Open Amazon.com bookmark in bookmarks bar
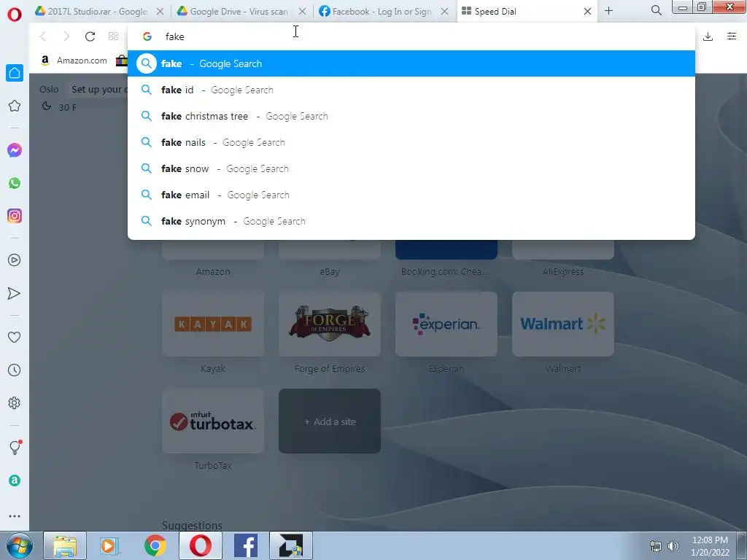This screenshot has width=747, height=560. point(74,61)
